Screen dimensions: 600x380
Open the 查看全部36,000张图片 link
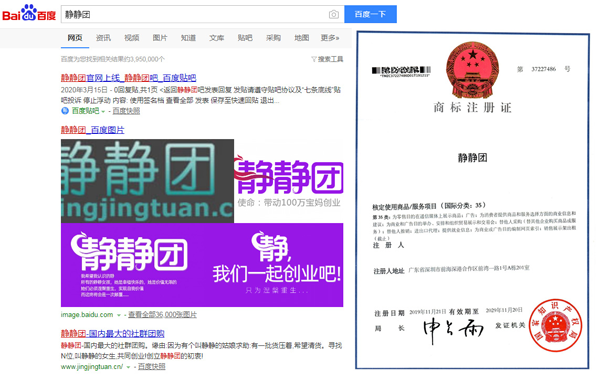[x=162, y=315]
